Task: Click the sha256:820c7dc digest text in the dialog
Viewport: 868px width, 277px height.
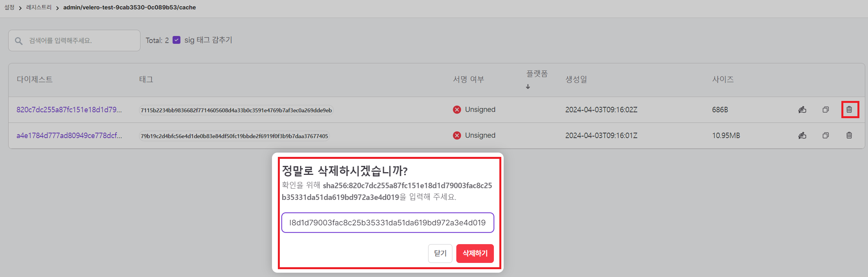Action: [387, 191]
